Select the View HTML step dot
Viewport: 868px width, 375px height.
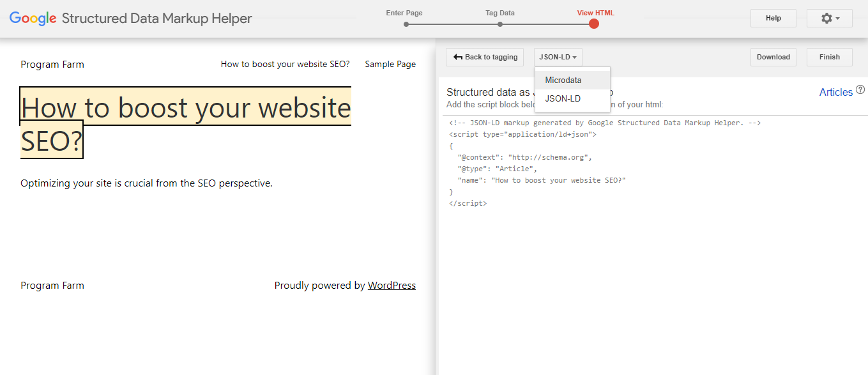click(x=594, y=24)
